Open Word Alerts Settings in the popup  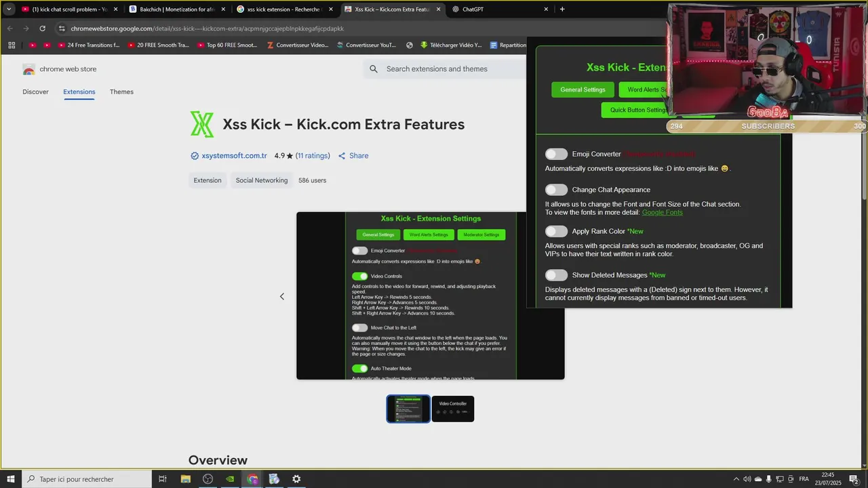click(x=644, y=89)
